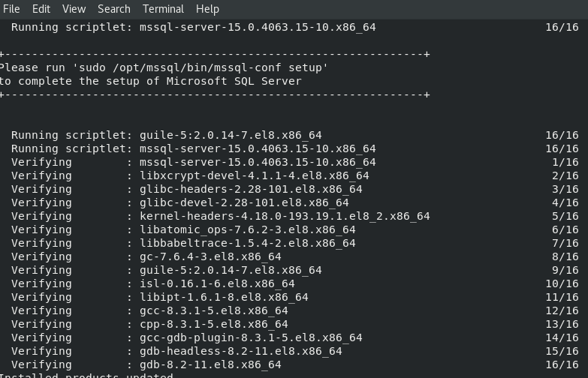Click the isl-0.16.1-6 package name
The width and height of the screenshot is (588, 378).
pos(217,283)
